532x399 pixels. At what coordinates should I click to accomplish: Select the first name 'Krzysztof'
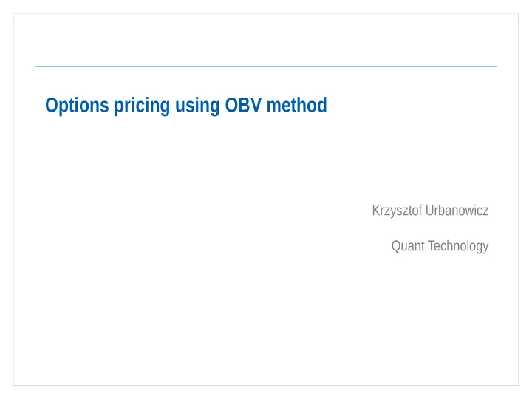[397, 211]
